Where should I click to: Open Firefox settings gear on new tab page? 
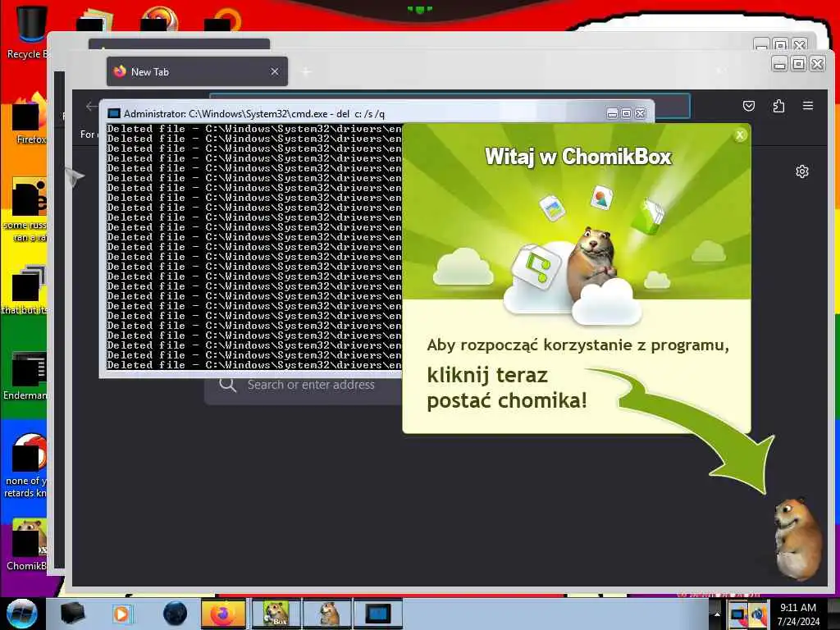tap(802, 171)
